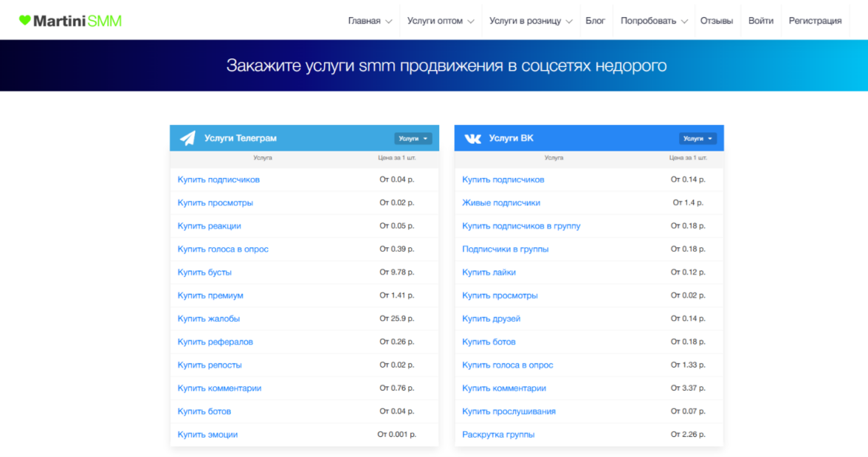
Task: Open Живые подписчики in VK list
Action: click(501, 202)
